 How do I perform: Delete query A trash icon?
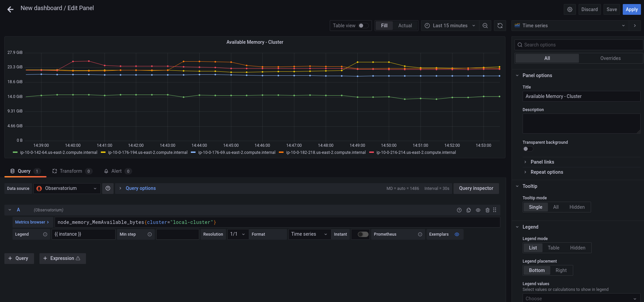click(488, 210)
